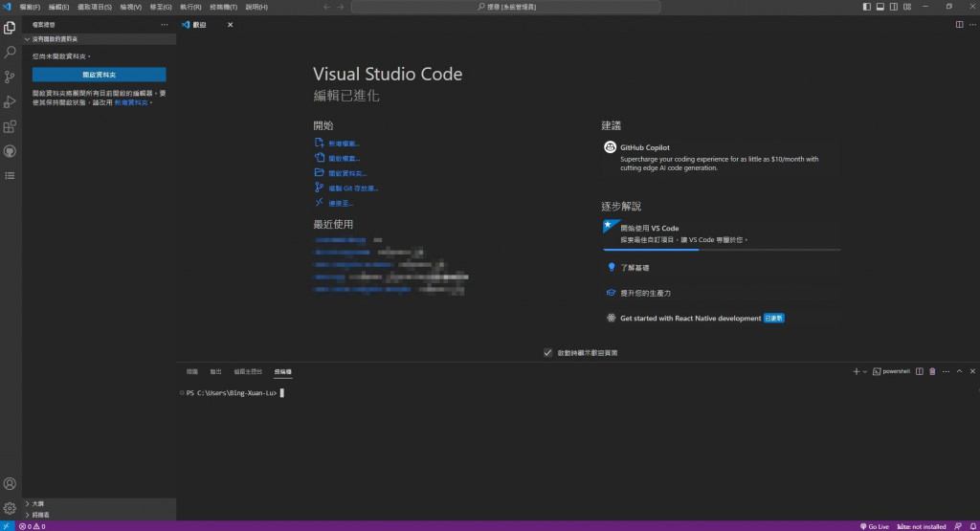Go back using the title bar arrow
Viewport: 980px width, 531px height.
coord(326,7)
